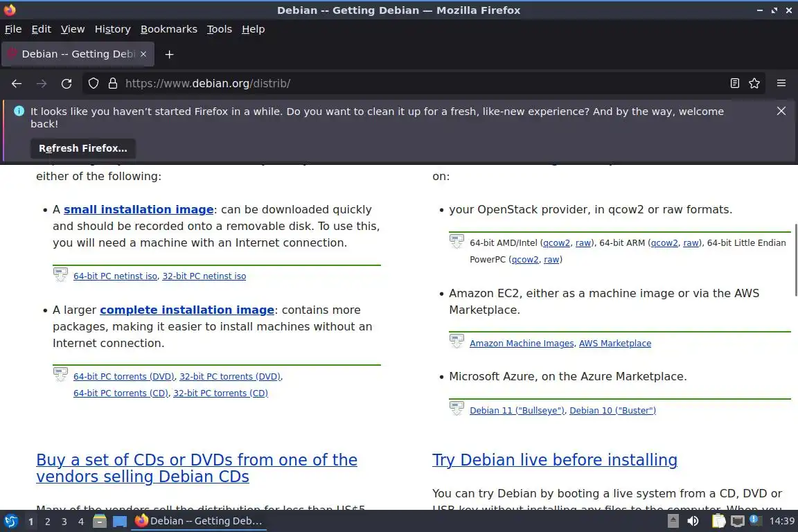This screenshot has height=532, width=798.
Task: Open 64-bit PC torrents (CD) link
Action: pos(121,393)
